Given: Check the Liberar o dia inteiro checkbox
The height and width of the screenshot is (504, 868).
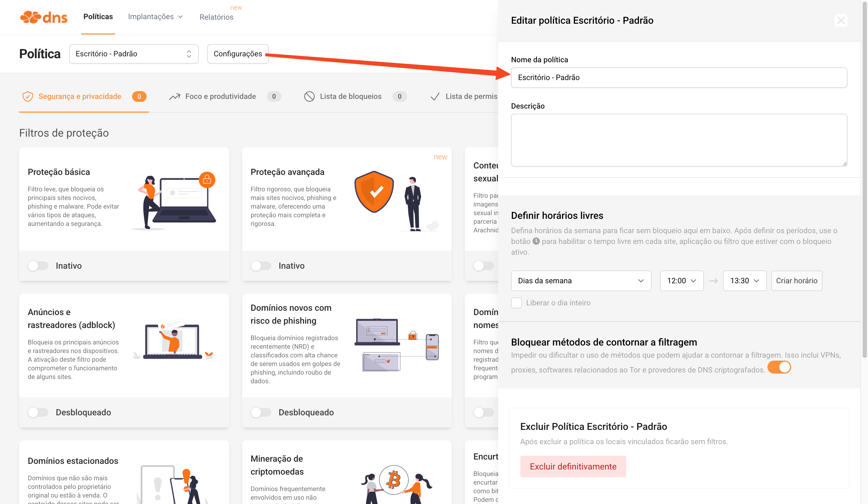Looking at the screenshot, I should tap(516, 303).
